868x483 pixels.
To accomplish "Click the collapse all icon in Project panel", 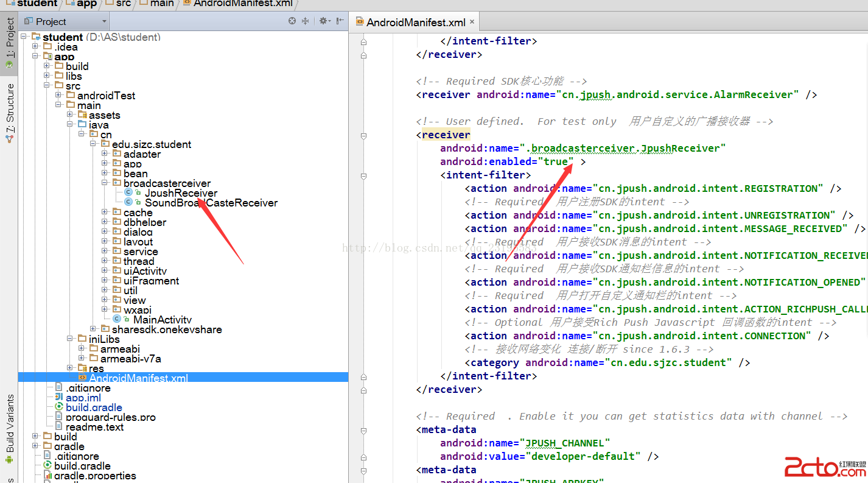I will (306, 21).
